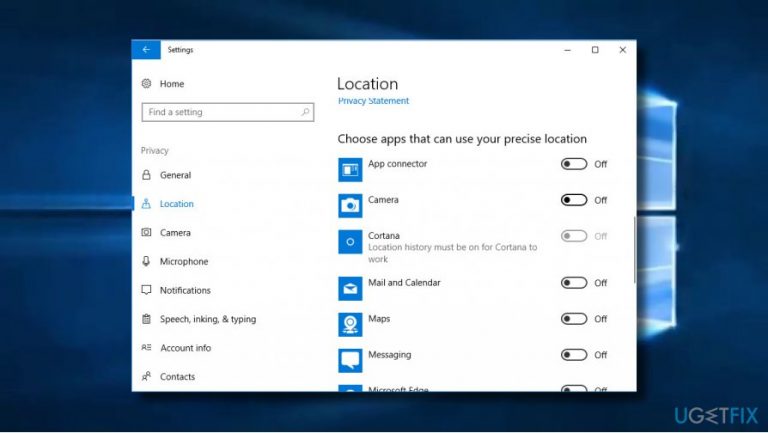Click the Mail and Calendar label
The width and height of the screenshot is (768, 433).
coord(404,283)
